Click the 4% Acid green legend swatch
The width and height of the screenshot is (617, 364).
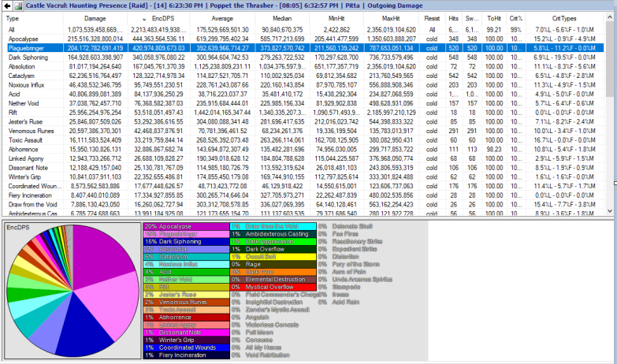pos(187,272)
